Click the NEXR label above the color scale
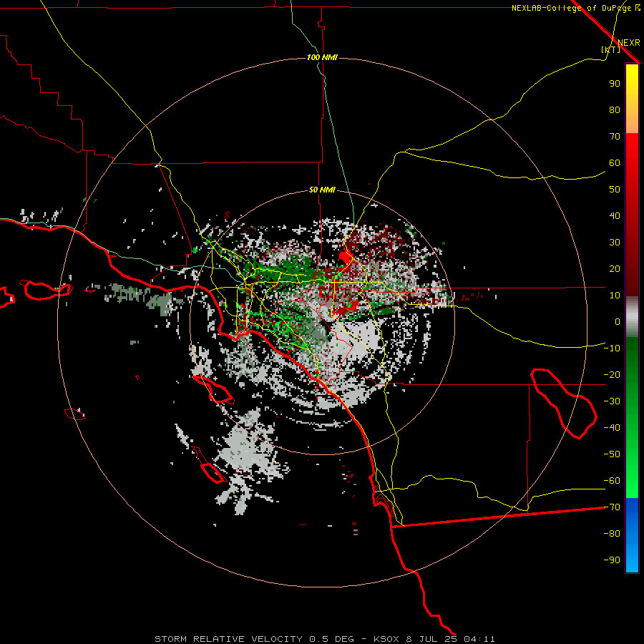 pyautogui.click(x=629, y=43)
